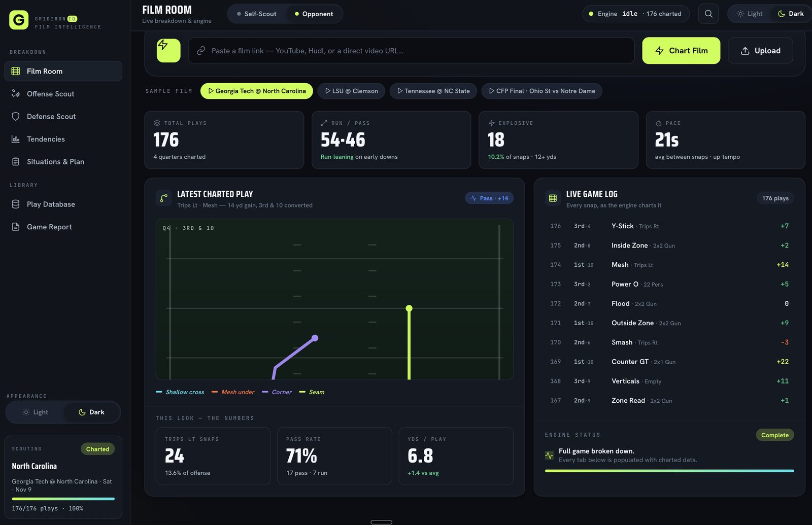Go to Tendencies
Viewport: 812px width, 525px height.
click(x=63, y=139)
